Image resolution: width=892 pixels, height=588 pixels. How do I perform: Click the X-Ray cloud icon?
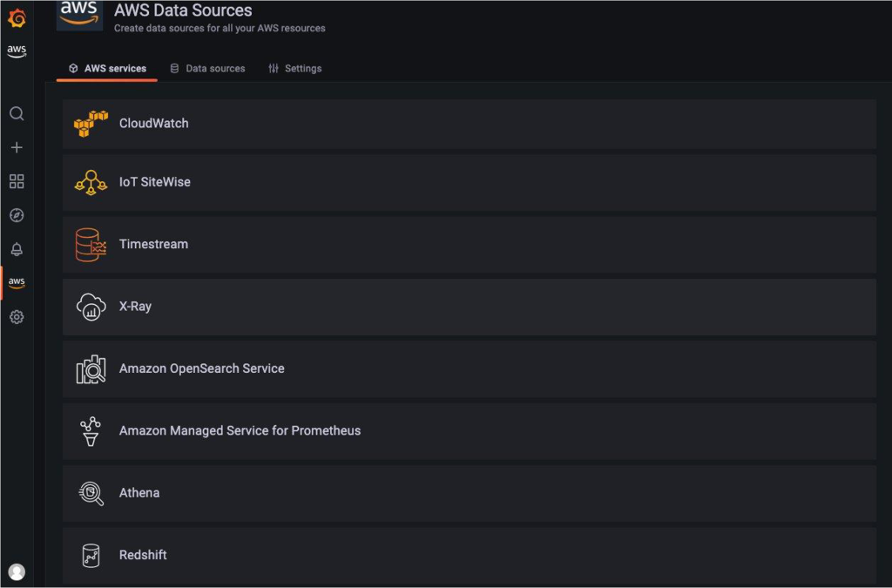(91, 308)
